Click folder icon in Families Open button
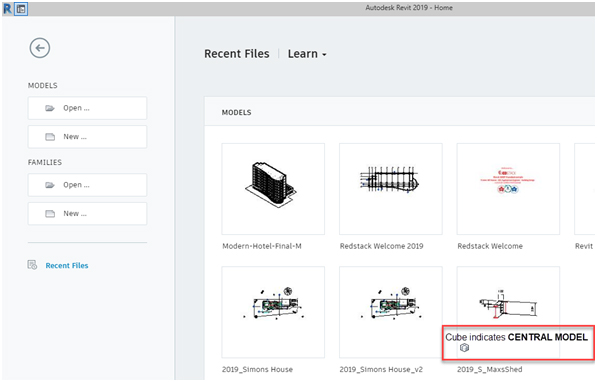This screenshot has width=597, height=382. click(50, 185)
